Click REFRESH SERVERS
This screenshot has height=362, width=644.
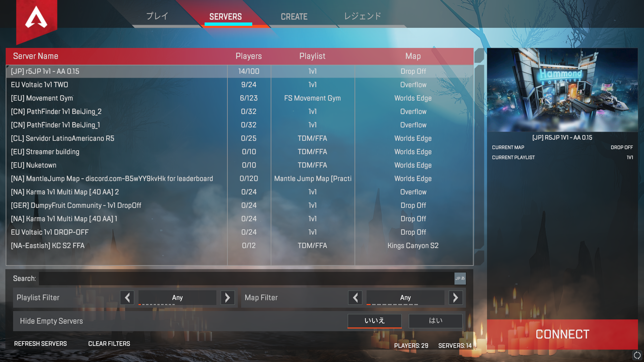click(41, 344)
